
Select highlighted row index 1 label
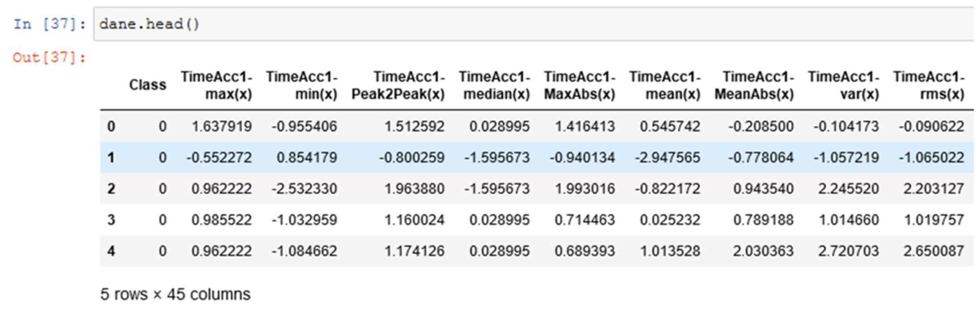click(x=111, y=157)
